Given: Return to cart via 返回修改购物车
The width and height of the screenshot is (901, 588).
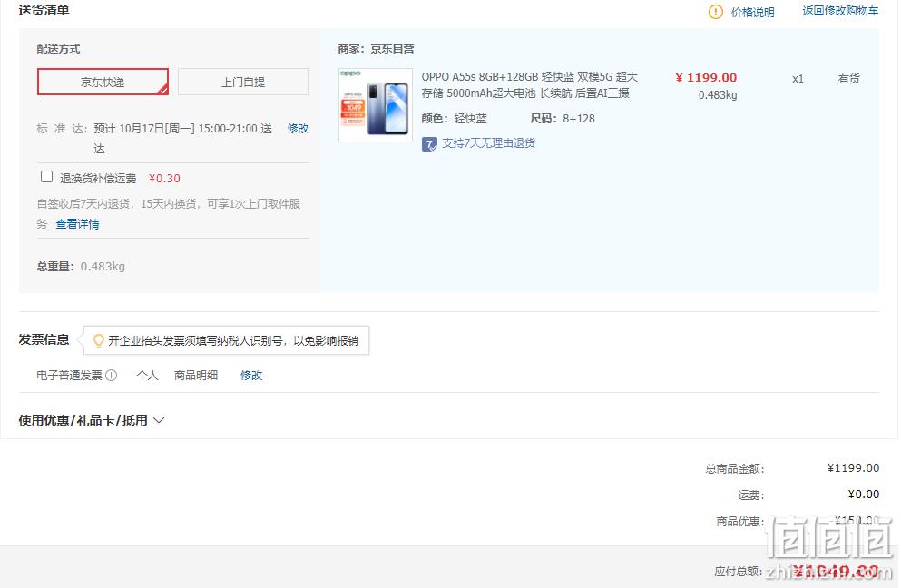Looking at the screenshot, I should (x=840, y=11).
